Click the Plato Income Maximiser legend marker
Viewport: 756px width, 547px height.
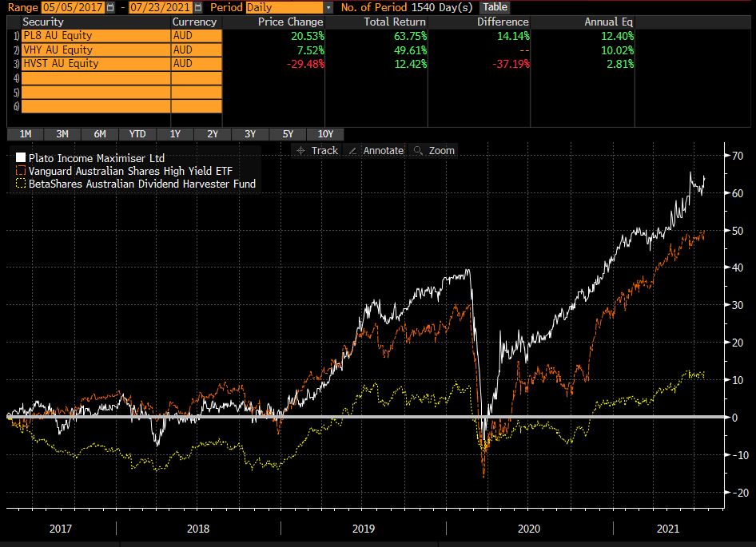pyautogui.click(x=22, y=158)
